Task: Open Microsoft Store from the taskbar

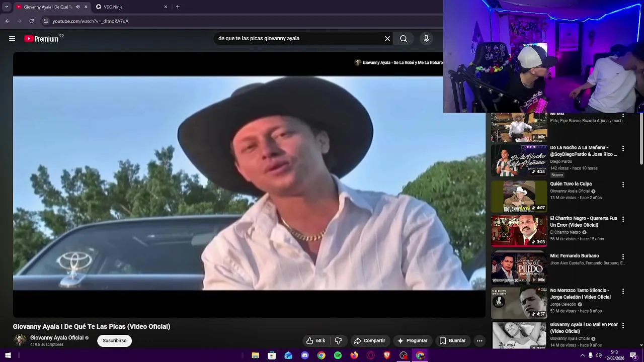Action: click(x=272, y=355)
